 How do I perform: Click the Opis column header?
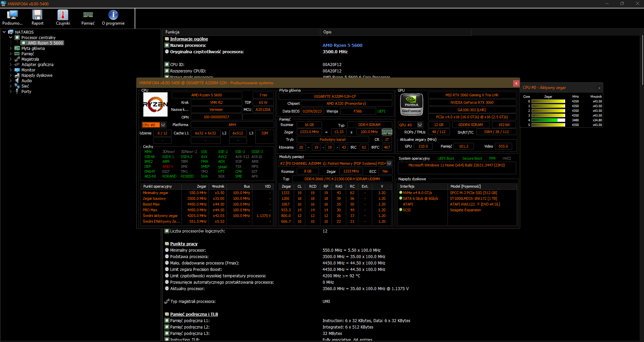395,32
